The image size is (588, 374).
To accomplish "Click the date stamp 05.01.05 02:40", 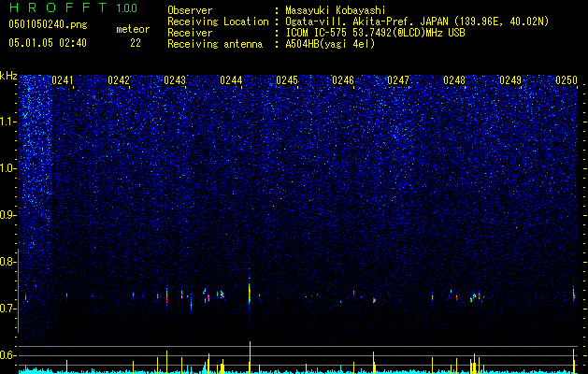I will [48, 43].
